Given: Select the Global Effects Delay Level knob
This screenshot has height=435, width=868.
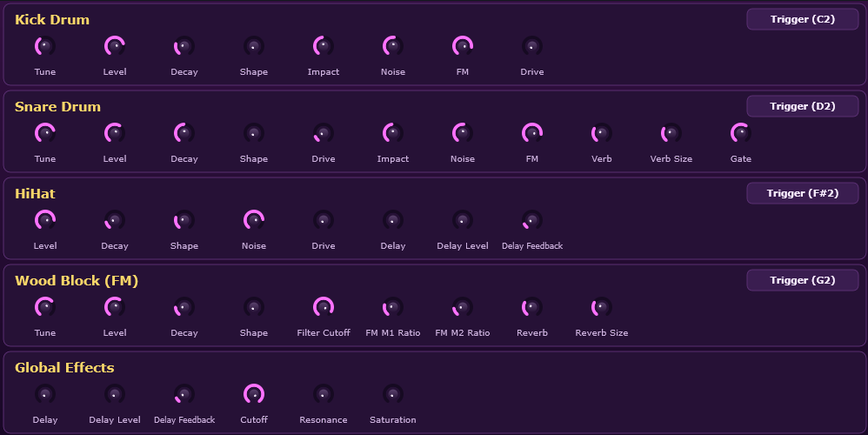Looking at the screenshot, I should (x=115, y=393).
